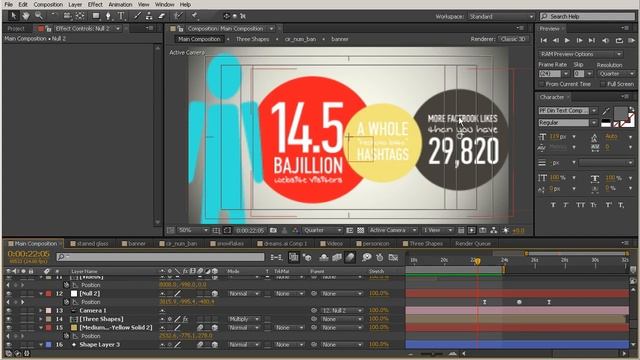This screenshot has height=360, width=640.
Task: Open the Workspace Standard dropdown
Action: pos(501,17)
